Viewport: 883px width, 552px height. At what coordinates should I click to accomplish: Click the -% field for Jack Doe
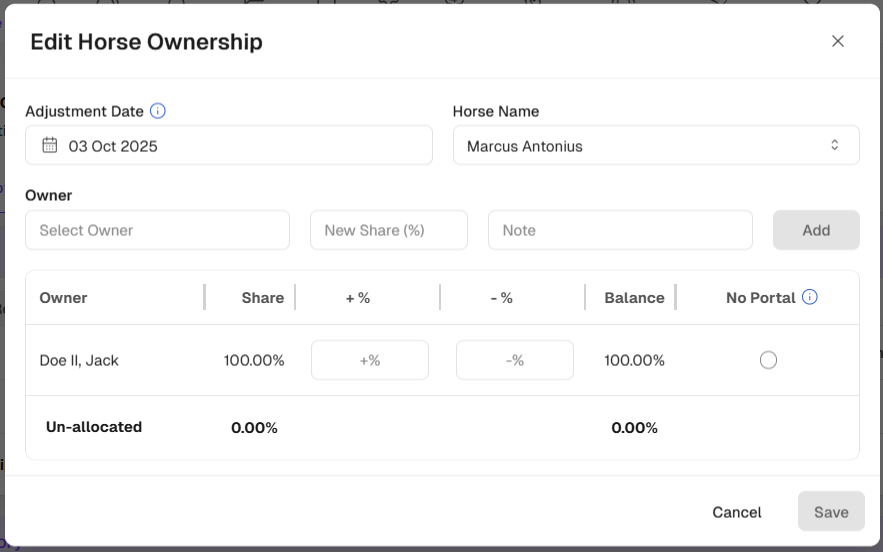pos(515,360)
